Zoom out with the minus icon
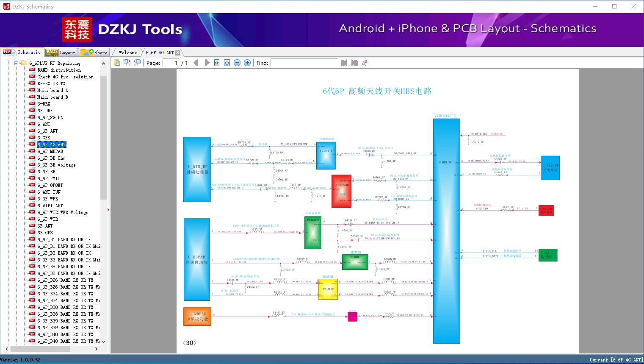This screenshot has height=364, width=644. point(237,63)
